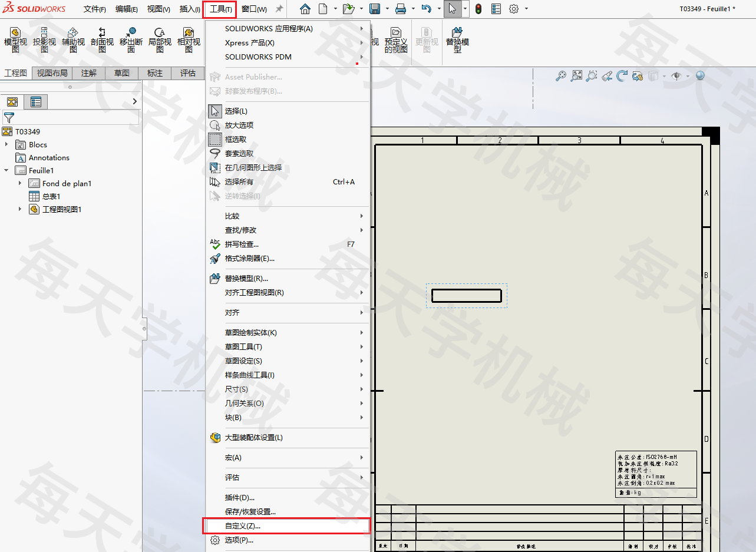This screenshot has height=552, width=756.
Task: Expand the panel with the arrow above the filter
Action: coord(134,101)
